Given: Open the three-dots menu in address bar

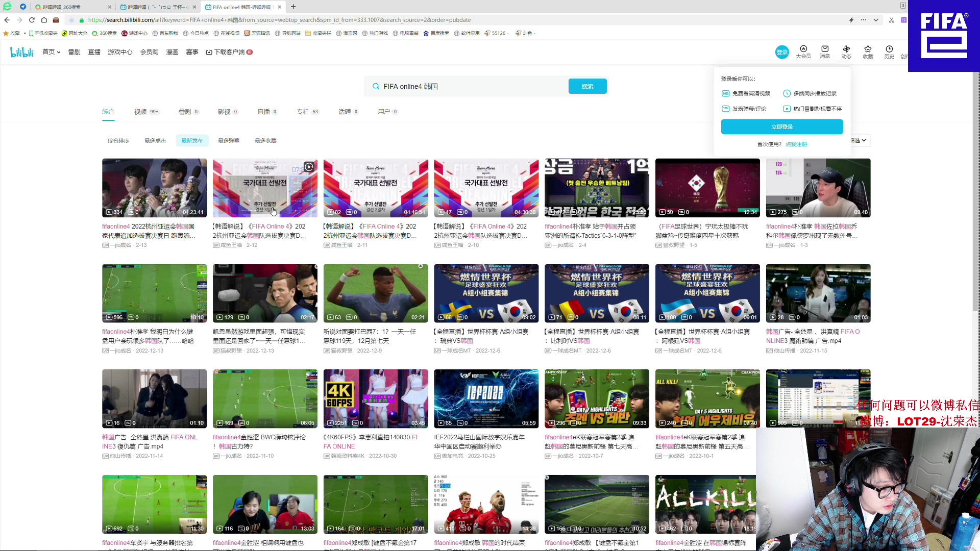Looking at the screenshot, I should coord(863,20).
